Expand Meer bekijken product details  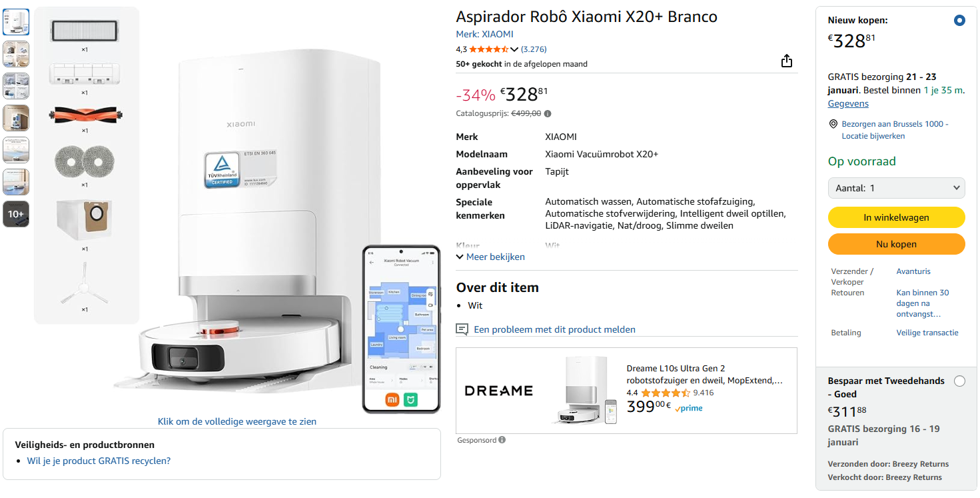[x=490, y=257]
